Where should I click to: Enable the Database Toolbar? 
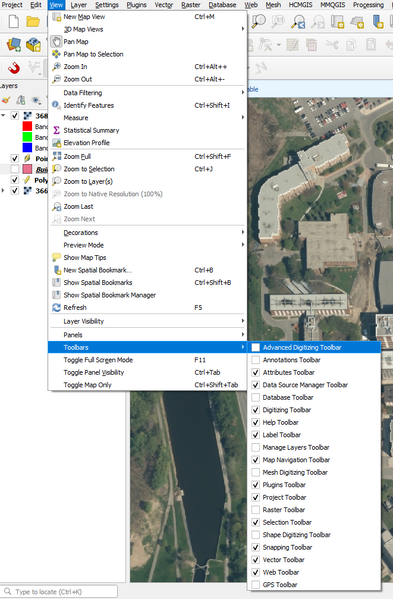click(x=256, y=397)
